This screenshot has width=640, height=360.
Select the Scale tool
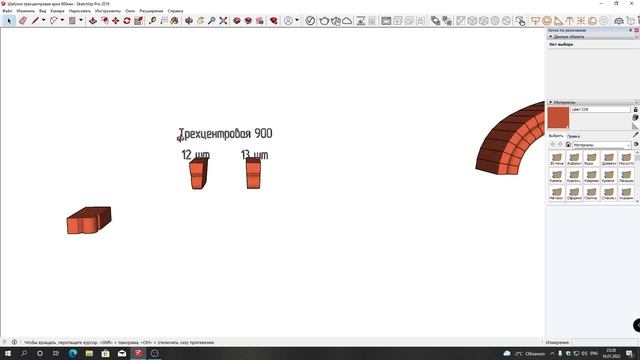tap(138, 20)
